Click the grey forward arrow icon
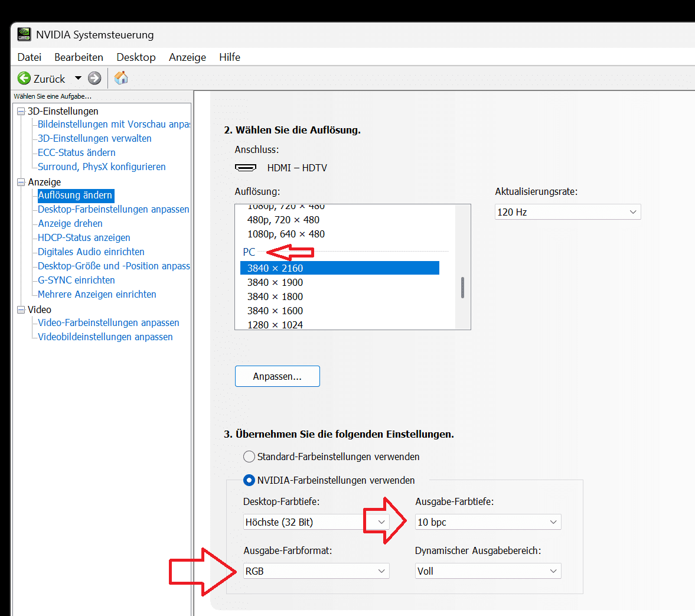Viewport: 695px width, 616px height. tap(94, 79)
